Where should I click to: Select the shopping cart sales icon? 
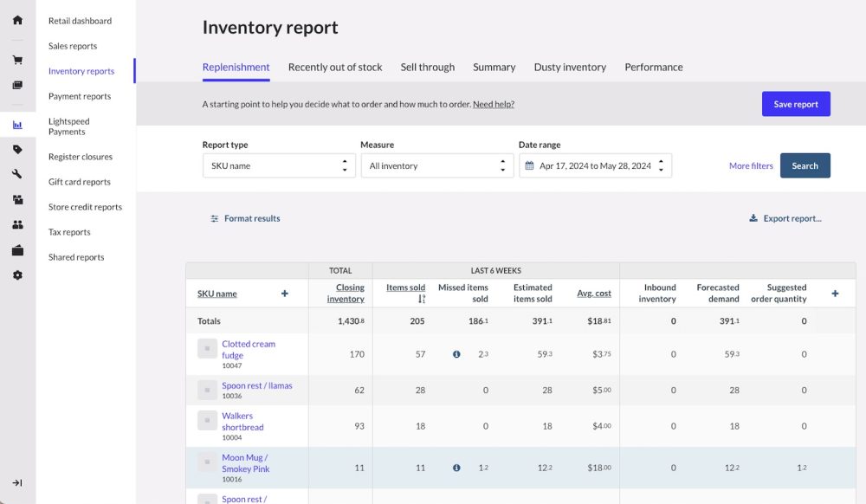16,59
